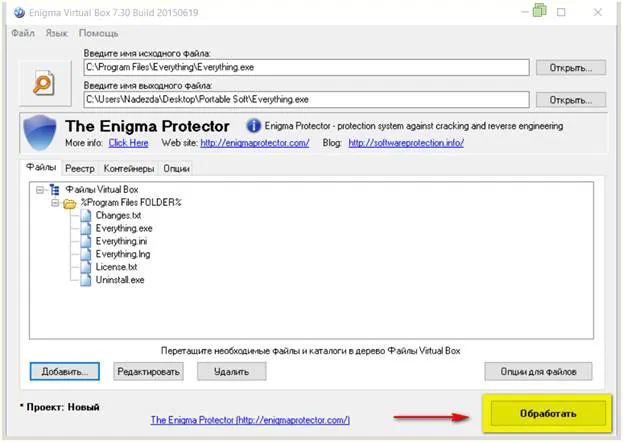Viewport: 623px width, 442px height.
Task: Click the blue shield Enigma Protector logo
Action: point(40,132)
